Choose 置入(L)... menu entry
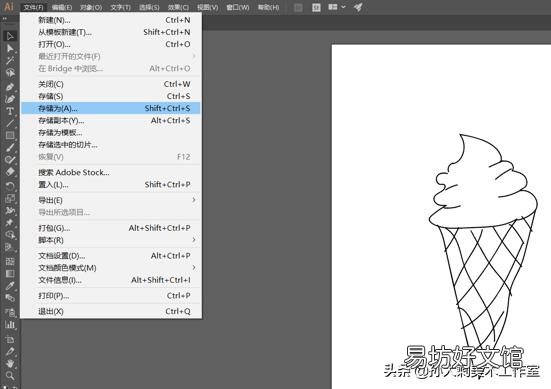Screen dimensions: 551x389 (x=111, y=184)
